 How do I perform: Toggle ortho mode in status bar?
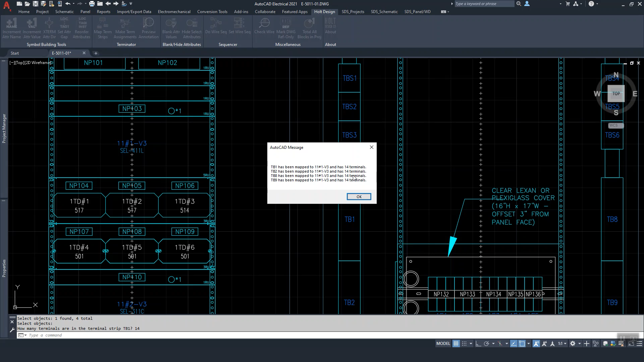[x=478, y=344]
